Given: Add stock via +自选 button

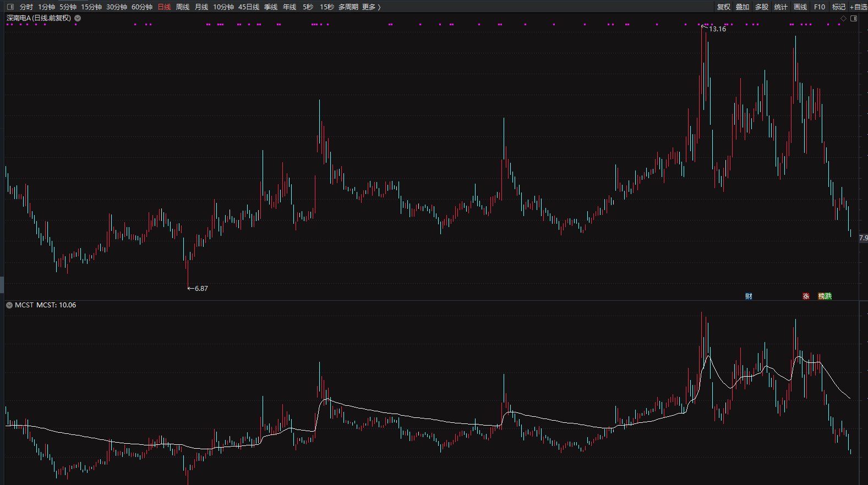Looking at the screenshot, I should point(859,7).
